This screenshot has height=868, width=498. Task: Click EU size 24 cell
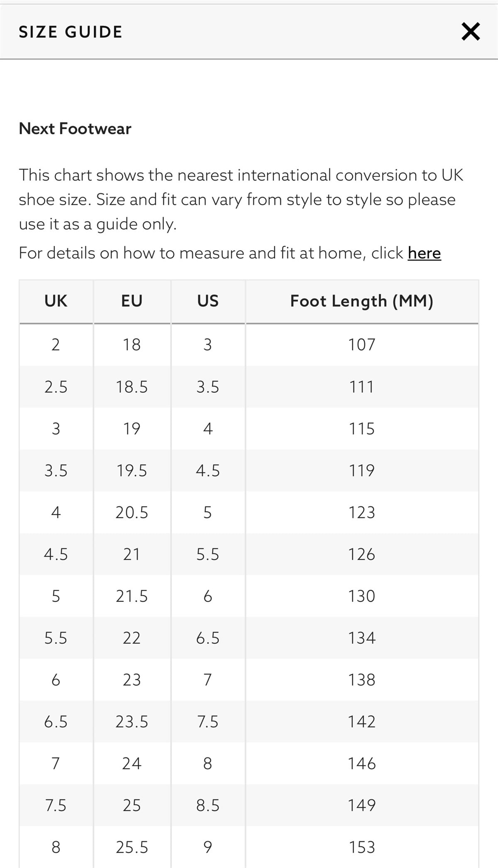pyautogui.click(x=132, y=763)
